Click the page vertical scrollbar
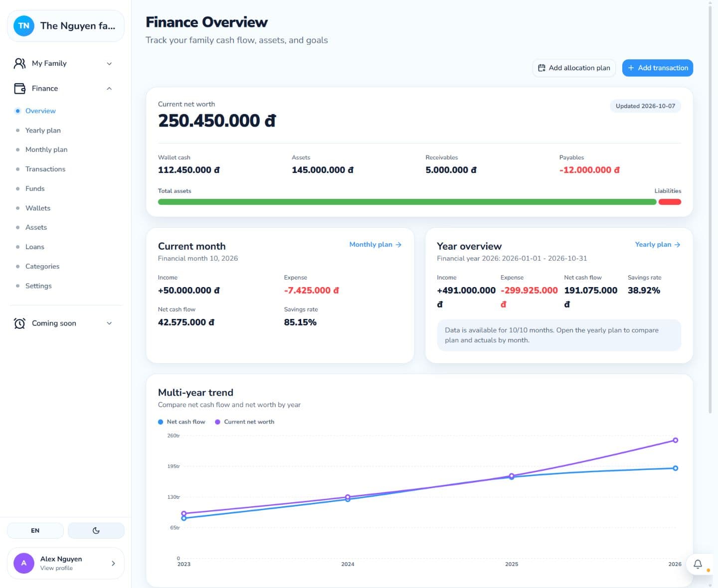 [711, 209]
